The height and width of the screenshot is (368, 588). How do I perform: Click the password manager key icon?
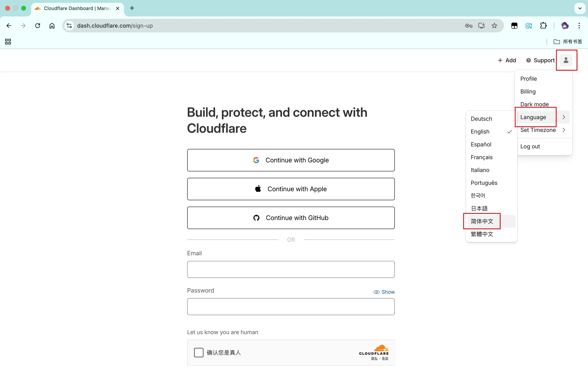click(468, 26)
